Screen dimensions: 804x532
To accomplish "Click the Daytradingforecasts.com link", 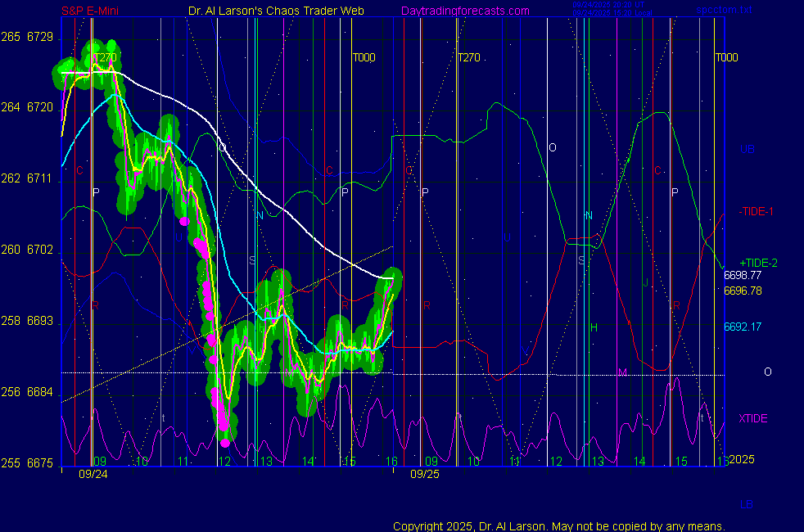I will coord(465,11).
